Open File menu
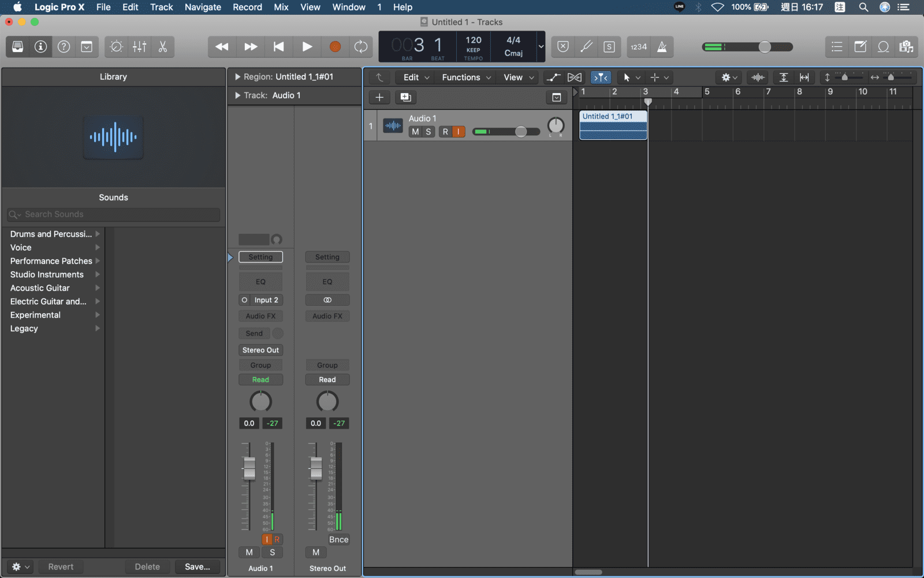This screenshot has width=924, height=578. pos(103,7)
